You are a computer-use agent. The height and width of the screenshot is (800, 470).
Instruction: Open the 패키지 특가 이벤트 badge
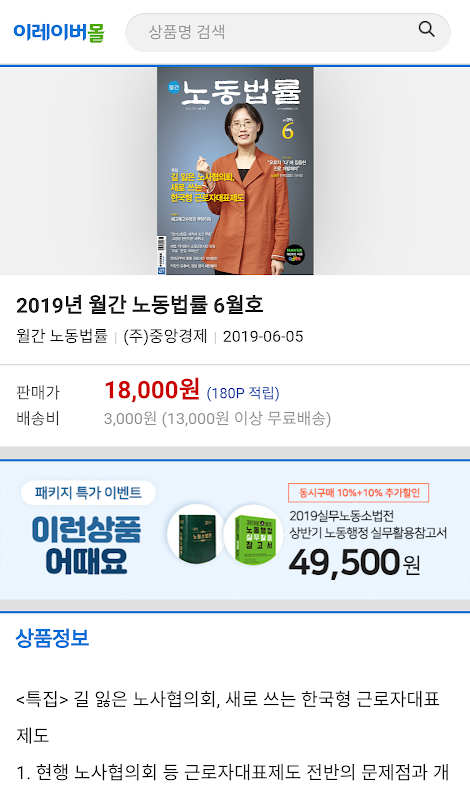[x=88, y=493]
